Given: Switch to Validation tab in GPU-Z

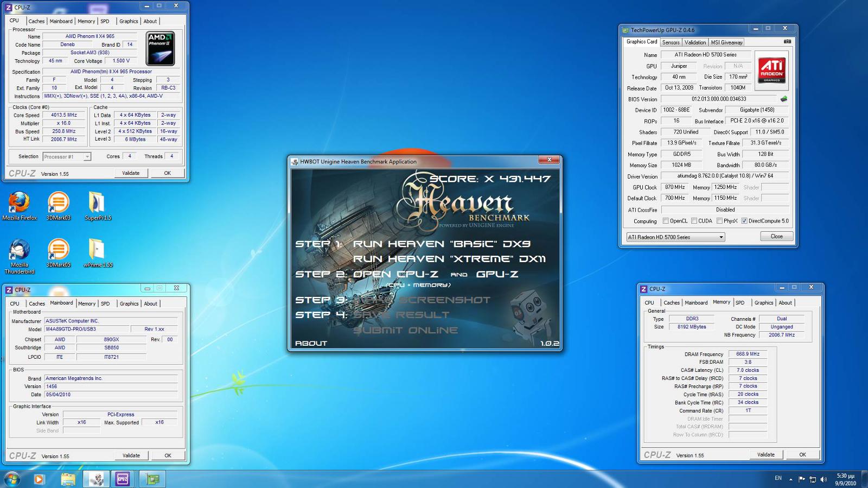Looking at the screenshot, I should 695,42.
